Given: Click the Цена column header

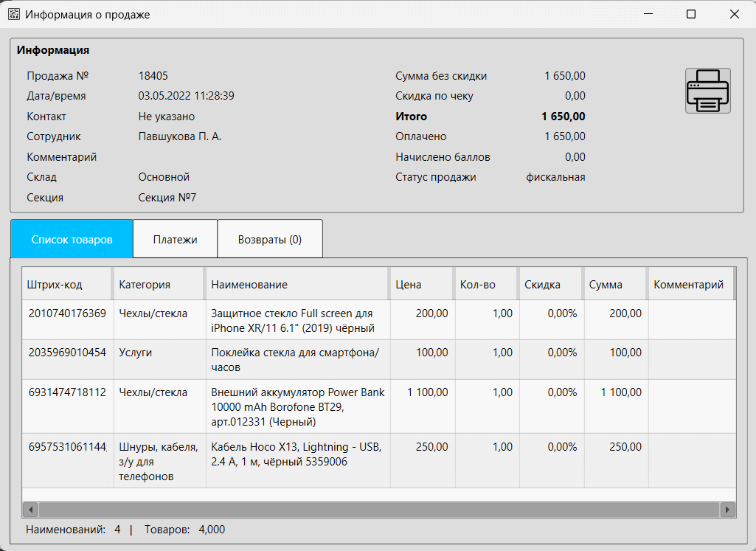Looking at the screenshot, I should pyautogui.click(x=420, y=284).
